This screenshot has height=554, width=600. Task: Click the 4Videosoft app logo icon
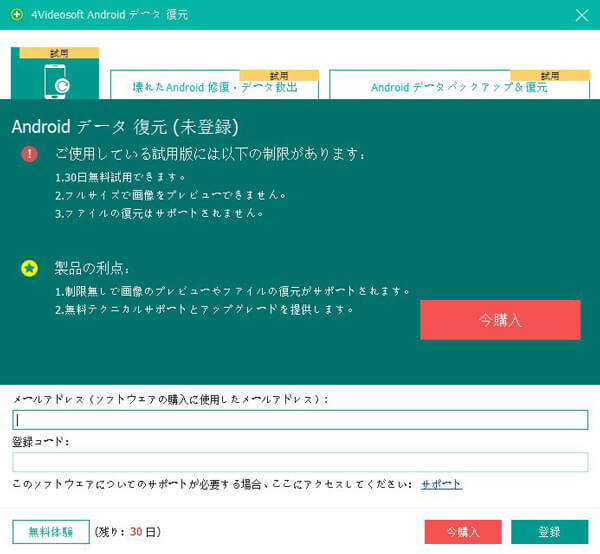click(16, 15)
